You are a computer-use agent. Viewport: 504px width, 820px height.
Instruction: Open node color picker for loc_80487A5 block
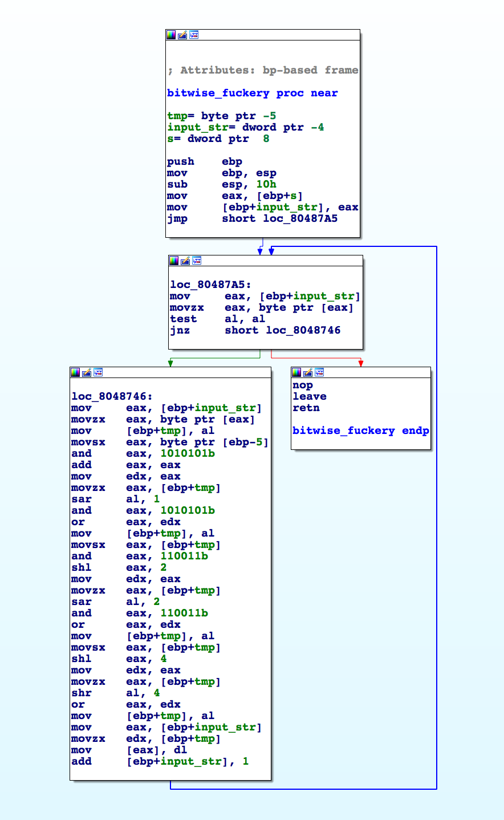[x=174, y=261]
